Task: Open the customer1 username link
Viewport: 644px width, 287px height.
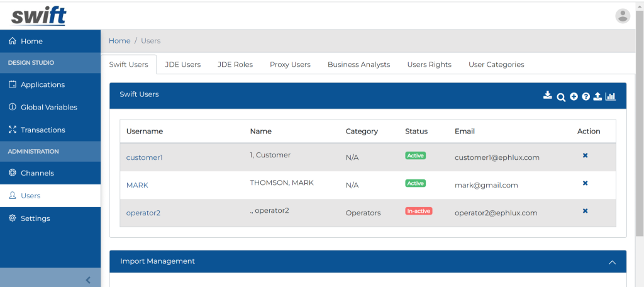Action: [x=144, y=157]
